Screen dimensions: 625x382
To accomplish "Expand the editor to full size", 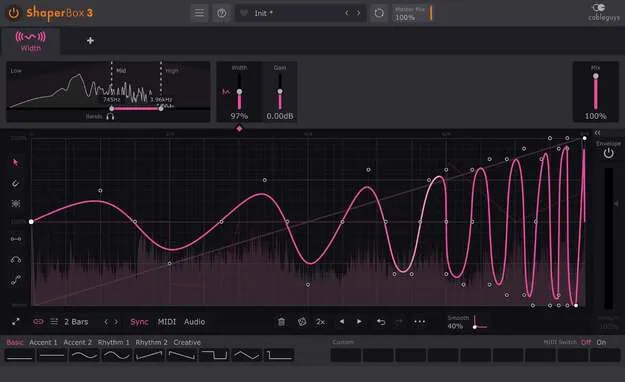I will click(16, 322).
